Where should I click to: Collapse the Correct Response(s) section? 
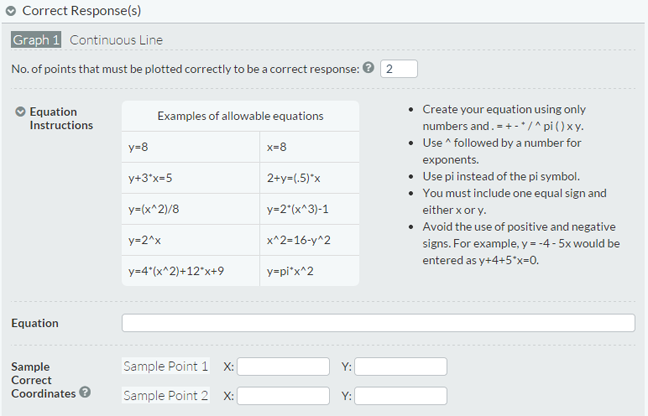11,11
